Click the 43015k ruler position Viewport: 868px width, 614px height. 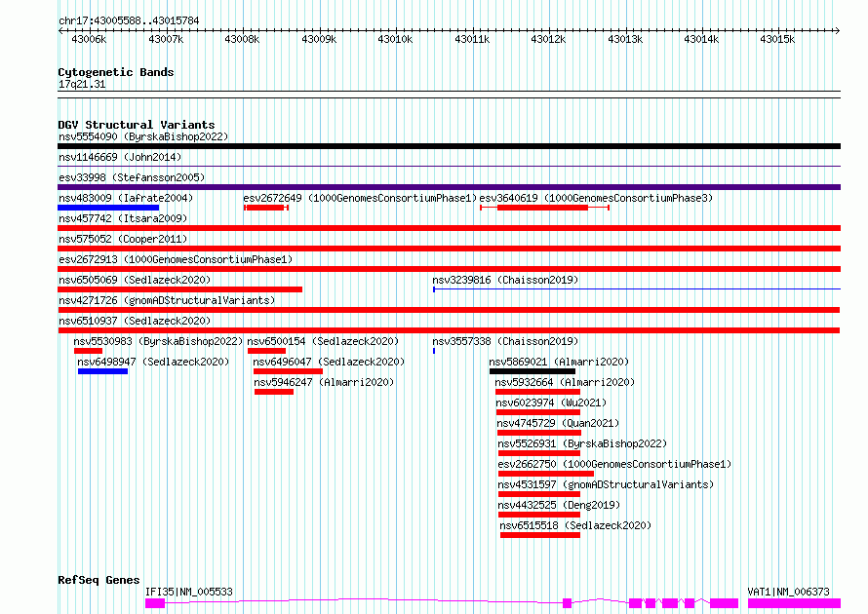coord(777,39)
